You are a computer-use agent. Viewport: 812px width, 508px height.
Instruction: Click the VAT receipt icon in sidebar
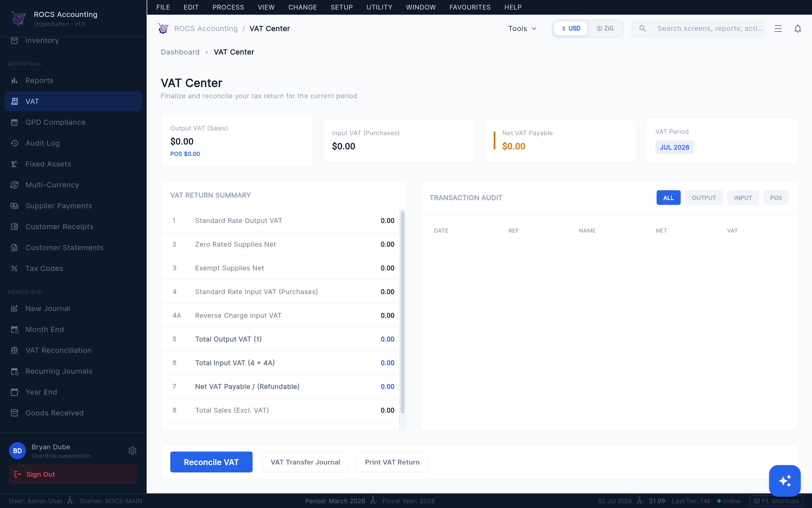14,102
